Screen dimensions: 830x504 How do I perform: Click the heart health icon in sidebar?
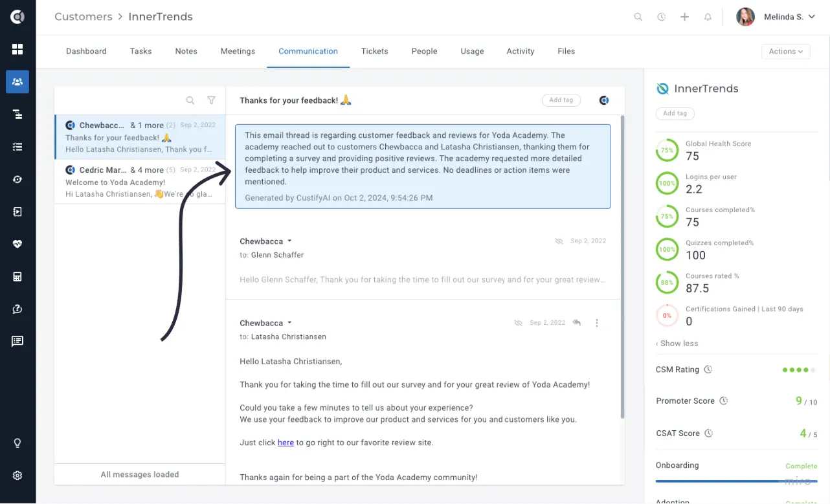17,244
